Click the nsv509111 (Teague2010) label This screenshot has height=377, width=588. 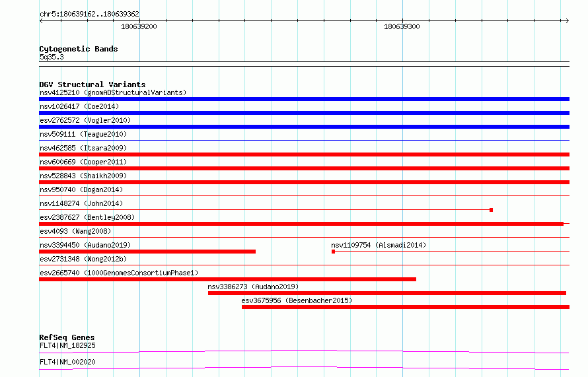coord(83,134)
